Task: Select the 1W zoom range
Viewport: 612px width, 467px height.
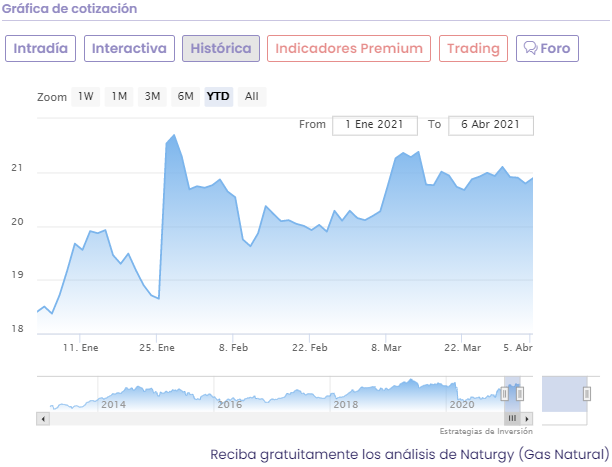Action: coord(86,97)
